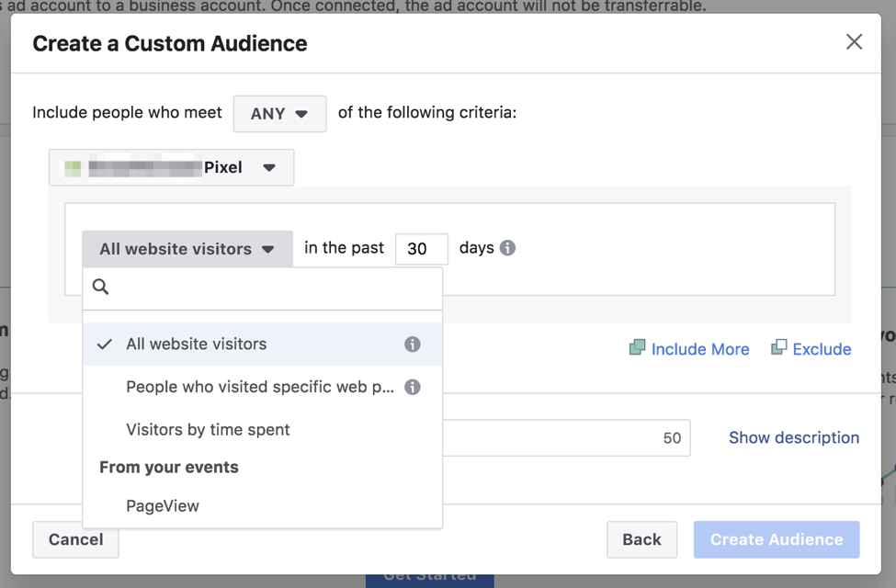This screenshot has height=588, width=896.
Task: Select the checked All website visitors option
Action: click(197, 345)
